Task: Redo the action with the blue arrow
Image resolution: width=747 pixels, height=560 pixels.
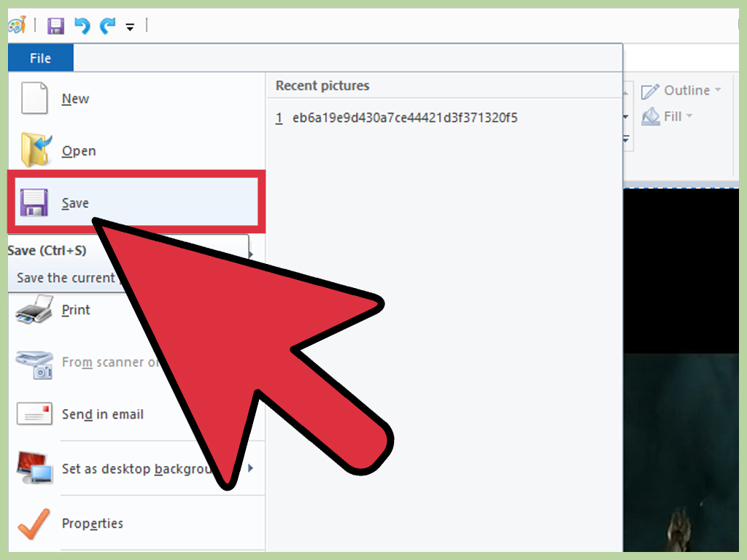Action: pyautogui.click(x=108, y=26)
